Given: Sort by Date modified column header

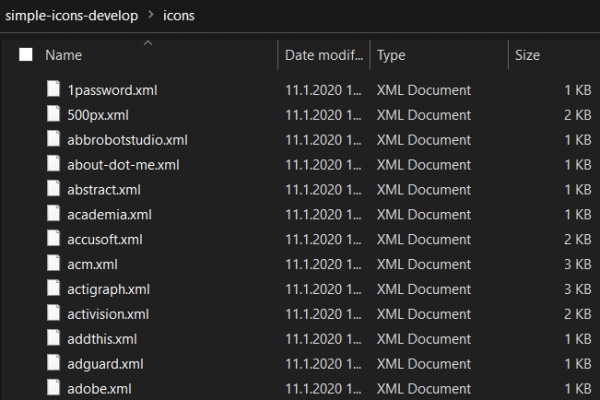Looking at the screenshot, I should pos(325,55).
